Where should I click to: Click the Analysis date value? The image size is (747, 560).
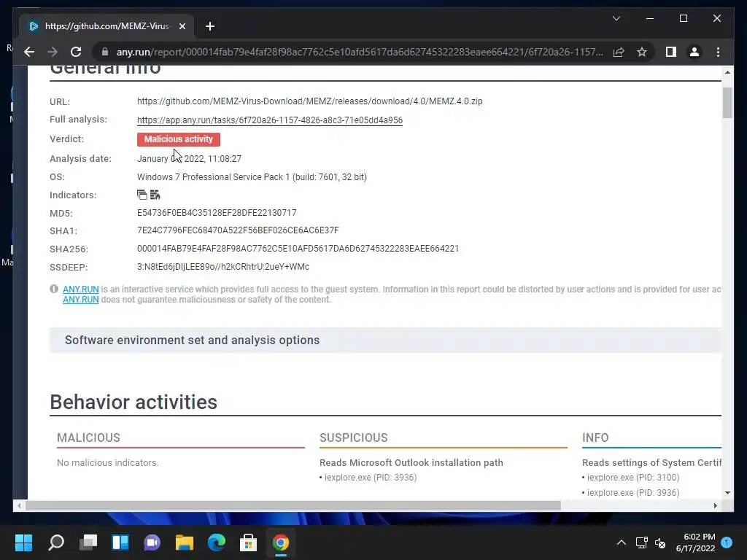189,158
